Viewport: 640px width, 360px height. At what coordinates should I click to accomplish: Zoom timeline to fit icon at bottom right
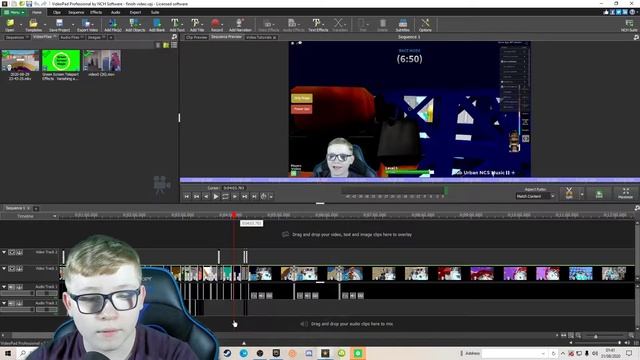click(571, 336)
